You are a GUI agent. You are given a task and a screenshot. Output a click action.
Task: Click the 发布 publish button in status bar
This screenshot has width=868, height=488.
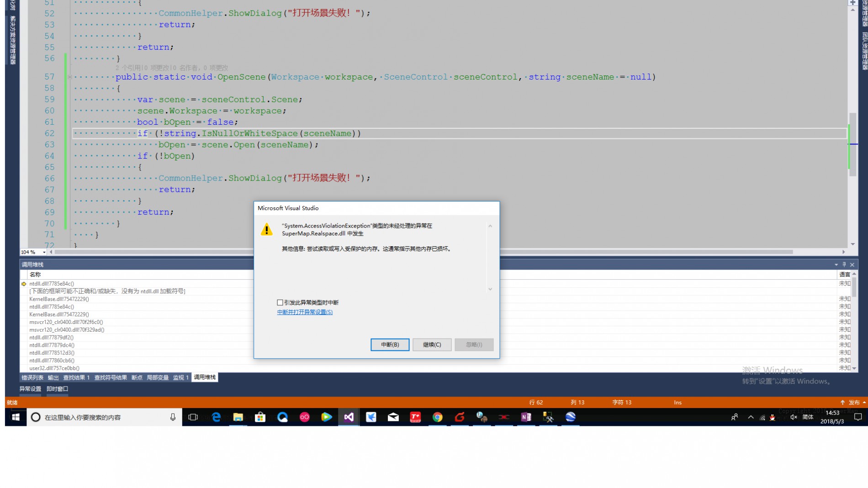click(x=853, y=403)
